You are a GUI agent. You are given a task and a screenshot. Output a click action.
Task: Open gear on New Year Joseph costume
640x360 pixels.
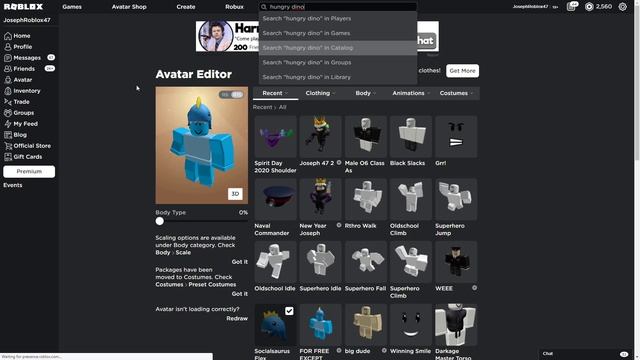339,225
